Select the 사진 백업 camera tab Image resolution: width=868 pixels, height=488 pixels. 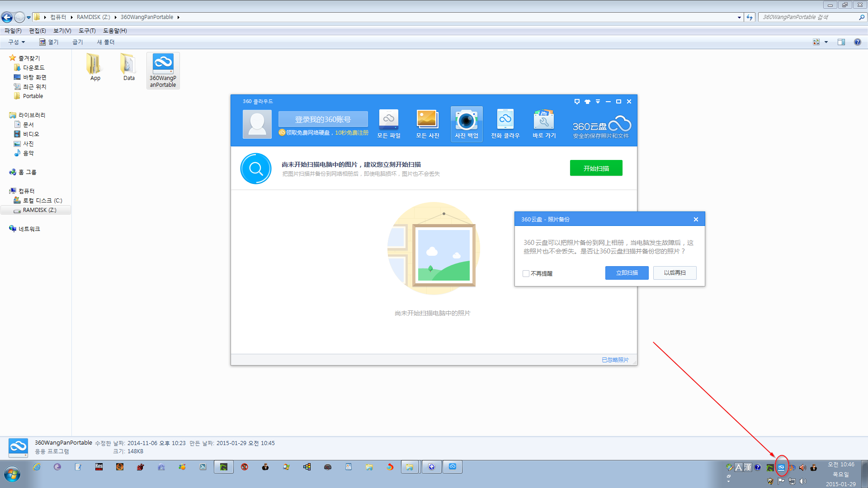[467, 124]
